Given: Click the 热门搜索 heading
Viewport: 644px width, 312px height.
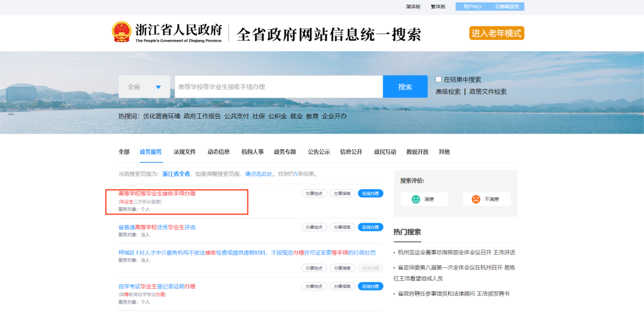Looking at the screenshot, I should (407, 232).
